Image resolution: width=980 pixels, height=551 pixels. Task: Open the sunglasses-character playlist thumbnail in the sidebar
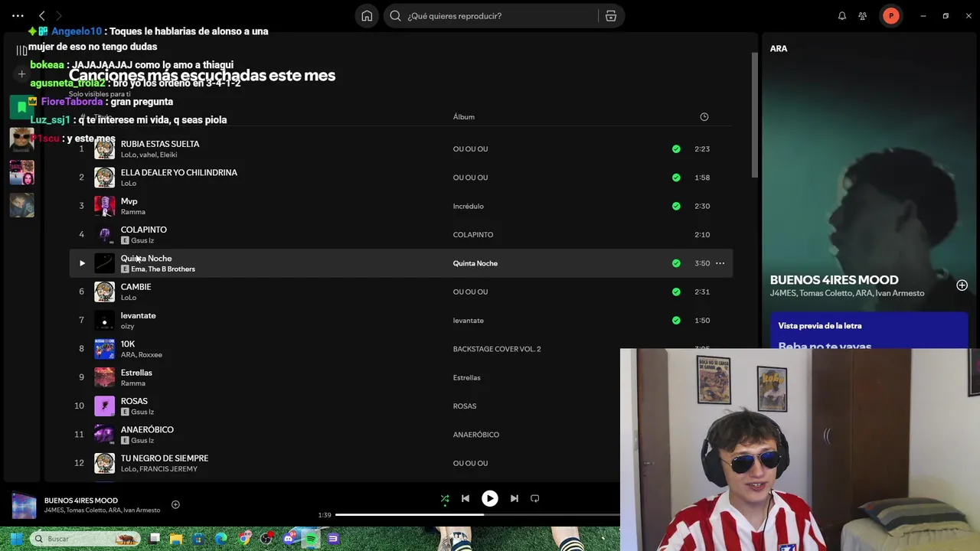[x=21, y=139]
